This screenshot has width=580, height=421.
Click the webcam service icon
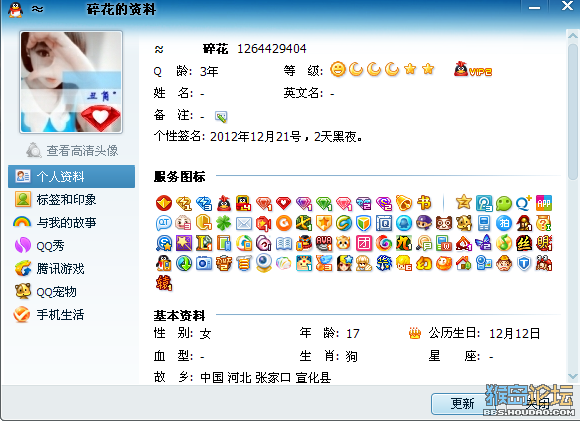(x=264, y=263)
